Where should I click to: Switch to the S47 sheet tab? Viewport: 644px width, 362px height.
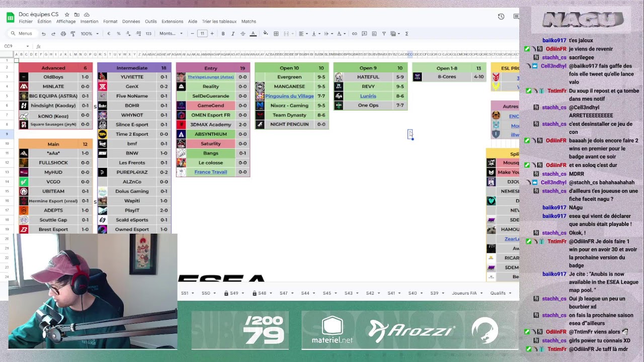point(284,293)
